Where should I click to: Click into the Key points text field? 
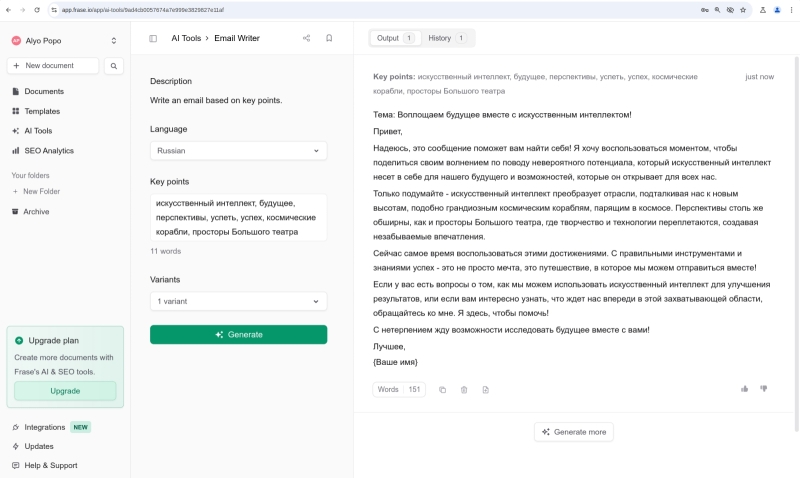(238, 217)
